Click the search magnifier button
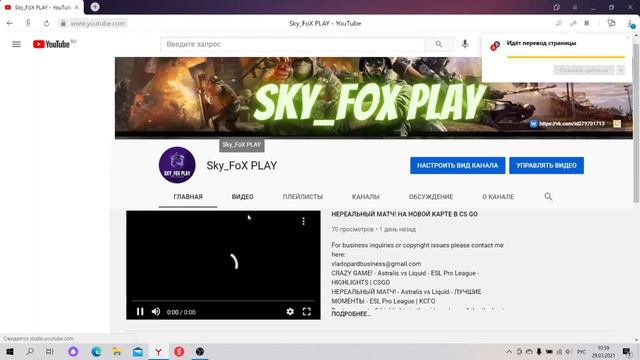640x360 pixels. (x=438, y=44)
